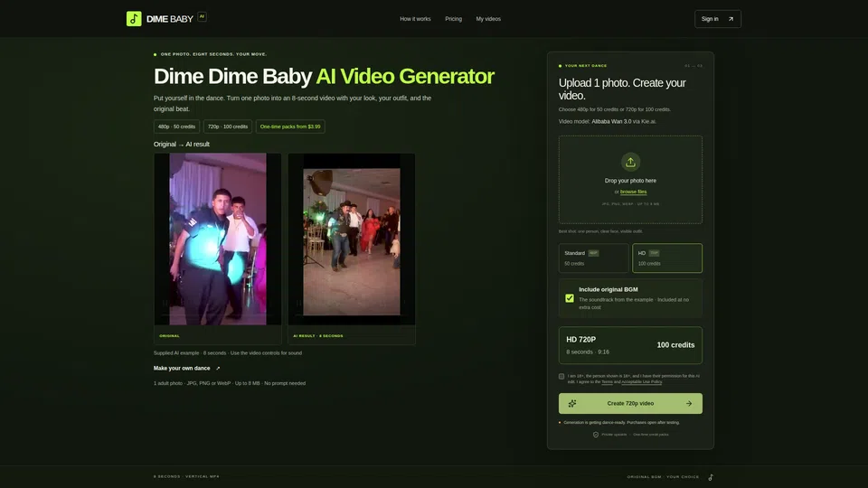This screenshot has height=488, width=868.
Task: Click the One-time credit packs footer text
Action: click(x=650, y=435)
